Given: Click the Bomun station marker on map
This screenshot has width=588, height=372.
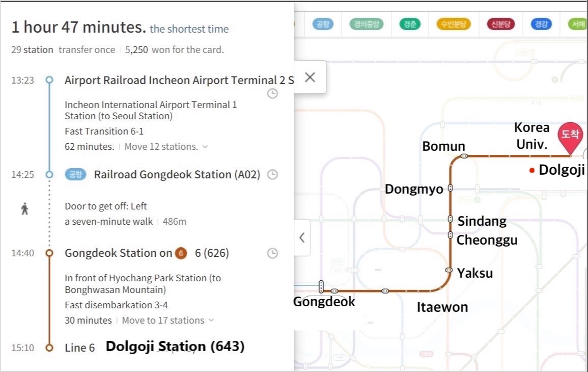Looking at the screenshot, I should coord(464,156).
